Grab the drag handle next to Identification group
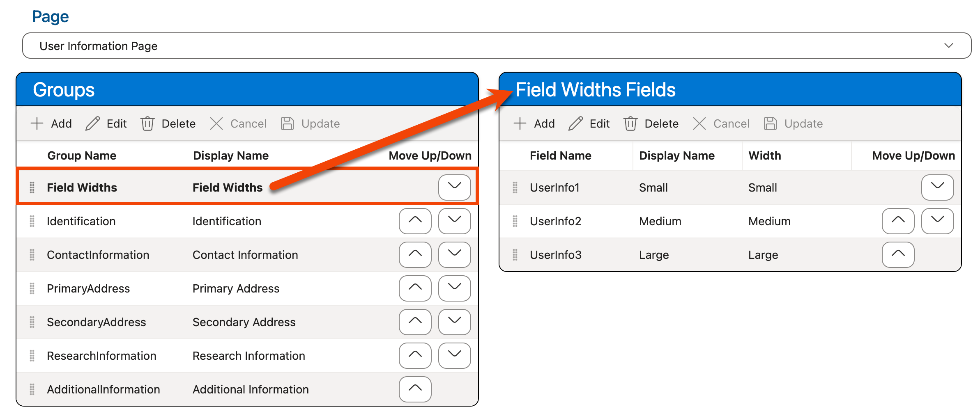The image size is (980, 416). click(32, 221)
